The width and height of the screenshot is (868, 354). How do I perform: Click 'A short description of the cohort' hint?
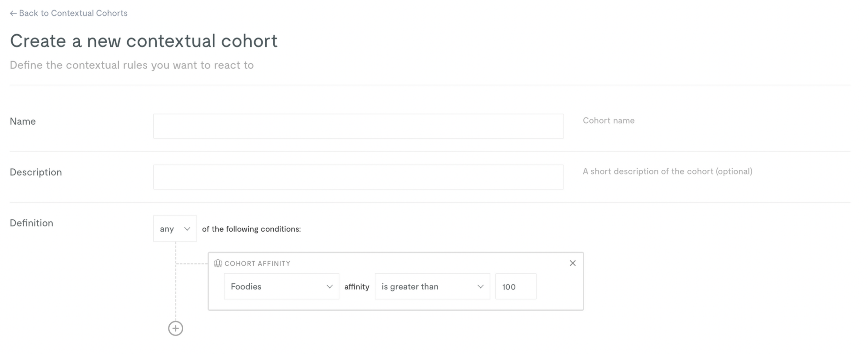click(668, 171)
